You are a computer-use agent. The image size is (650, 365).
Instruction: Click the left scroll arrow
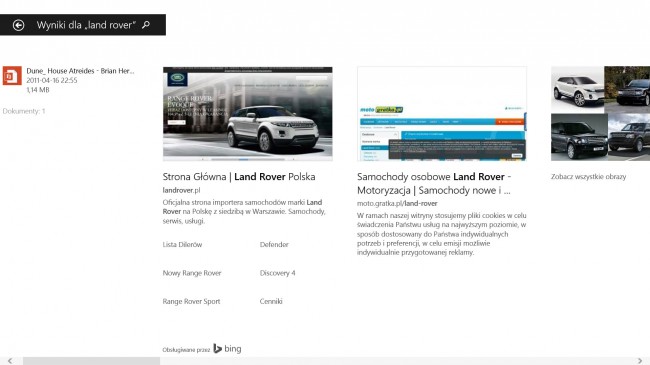click(10, 361)
